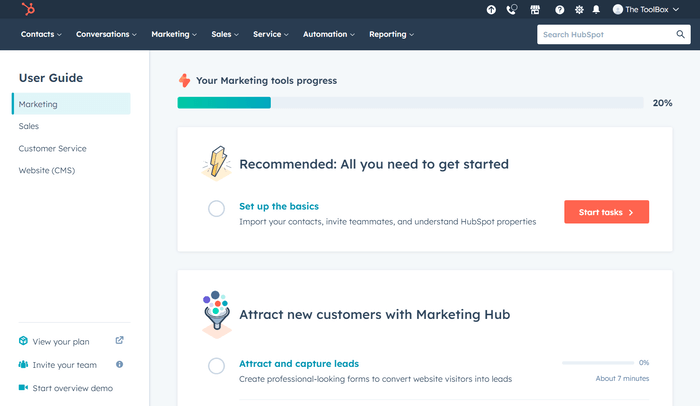Select Sales in the User Guide sidebar
Image resolution: width=700 pixels, height=406 pixels.
29,126
